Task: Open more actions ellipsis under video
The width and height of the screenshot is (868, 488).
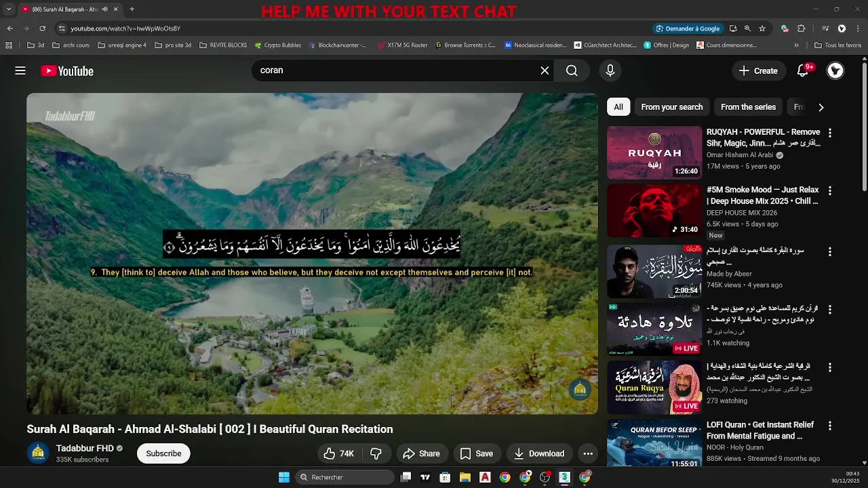Action: (x=588, y=453)
